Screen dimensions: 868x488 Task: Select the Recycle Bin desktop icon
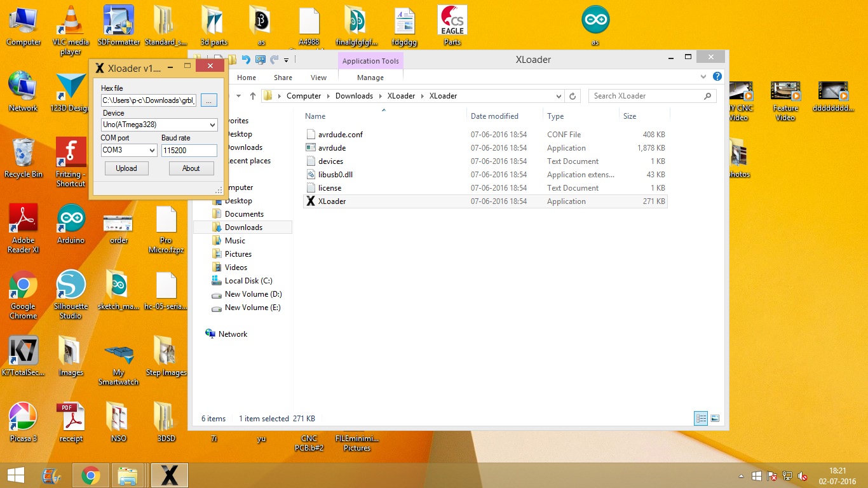click(x=24, y=157)
